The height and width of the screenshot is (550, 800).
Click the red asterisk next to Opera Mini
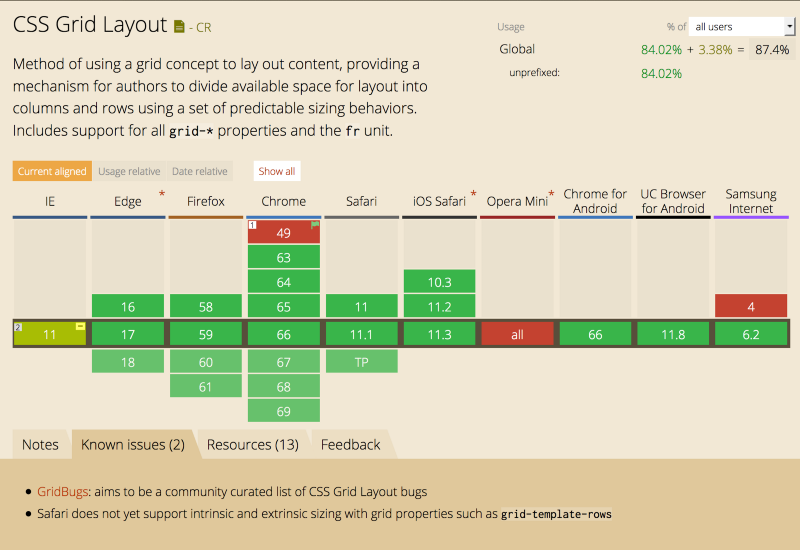[551, 194]
